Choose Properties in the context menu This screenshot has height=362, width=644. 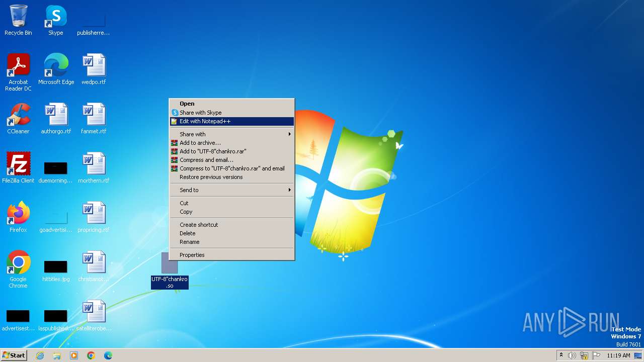(x=232, y=255)
